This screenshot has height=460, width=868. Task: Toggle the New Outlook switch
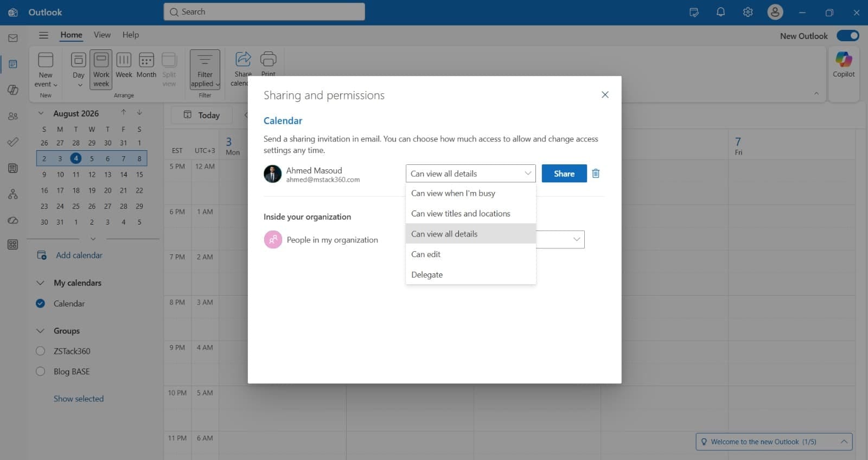[847, 36]
